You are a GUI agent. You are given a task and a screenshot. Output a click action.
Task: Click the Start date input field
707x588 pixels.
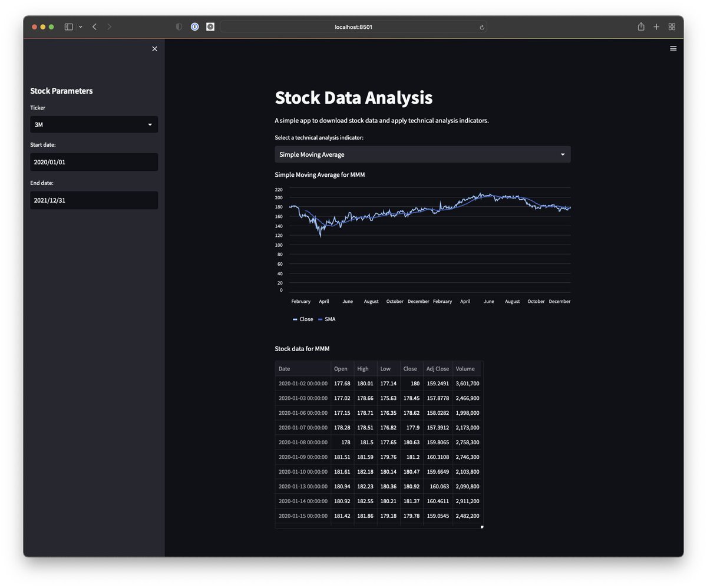[94, 161]
